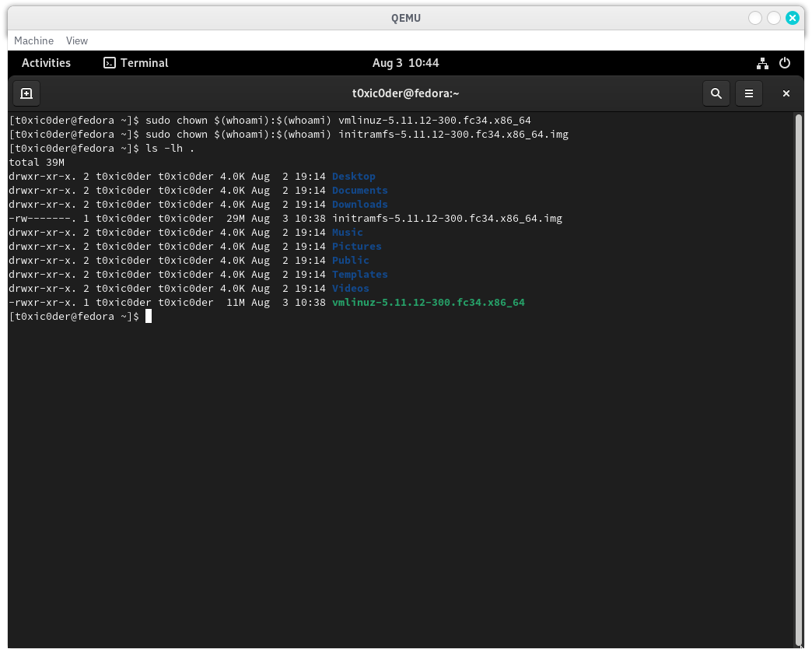Click the Terminal app icon in top bar

point(109,63)
